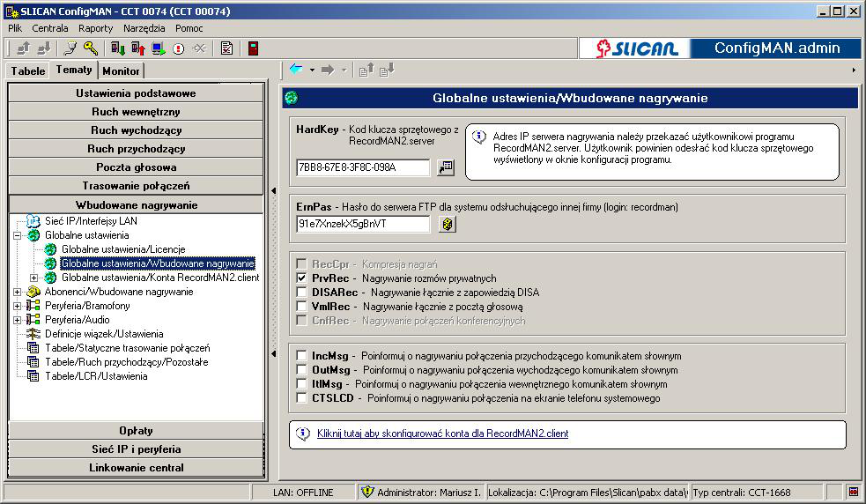Click the red status icon in status bar corner

(854, 492)
